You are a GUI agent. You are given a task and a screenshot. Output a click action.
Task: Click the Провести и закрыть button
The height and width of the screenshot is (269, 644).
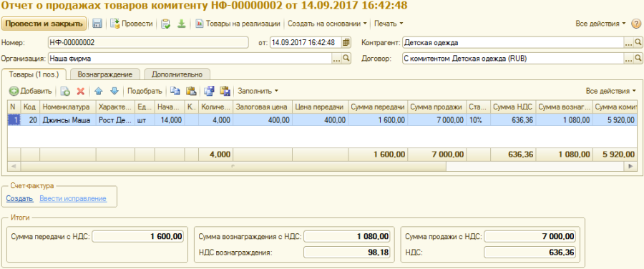coord(44,24)
